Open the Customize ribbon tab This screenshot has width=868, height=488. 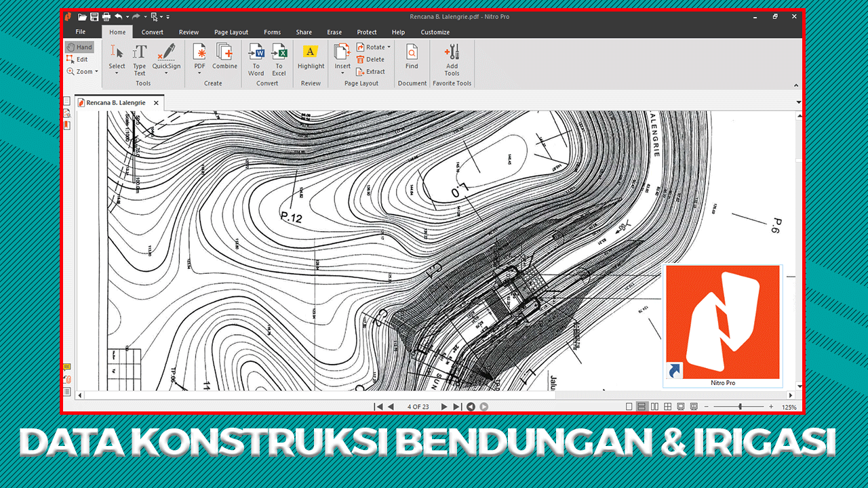coord(435,32)
